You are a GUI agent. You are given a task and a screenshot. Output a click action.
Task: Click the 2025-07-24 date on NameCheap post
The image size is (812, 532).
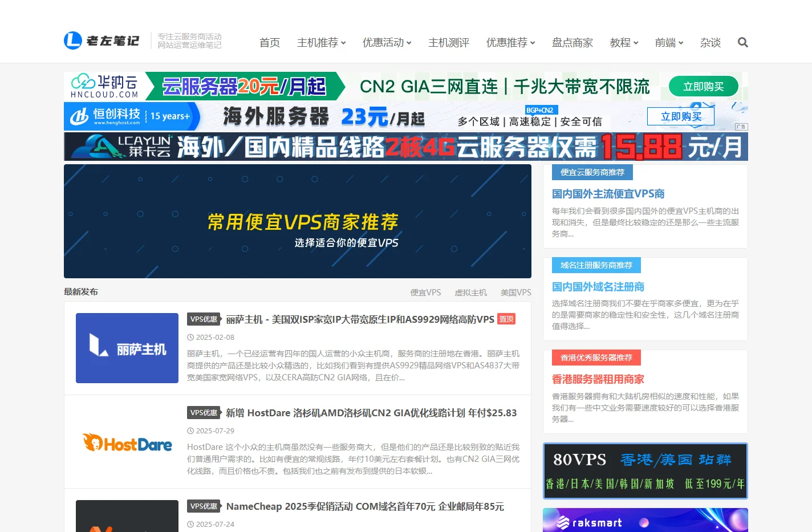coord(215,525)
